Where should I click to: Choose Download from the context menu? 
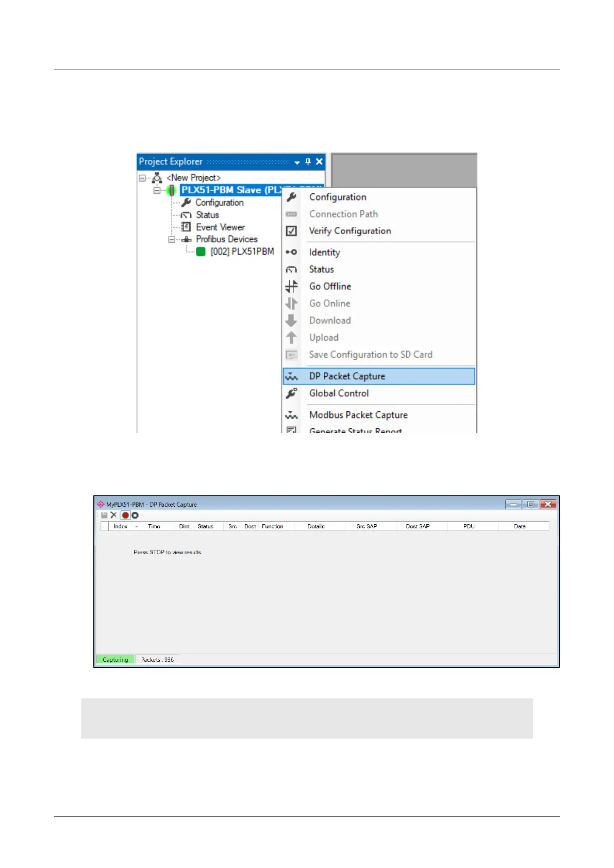[330, 320]
